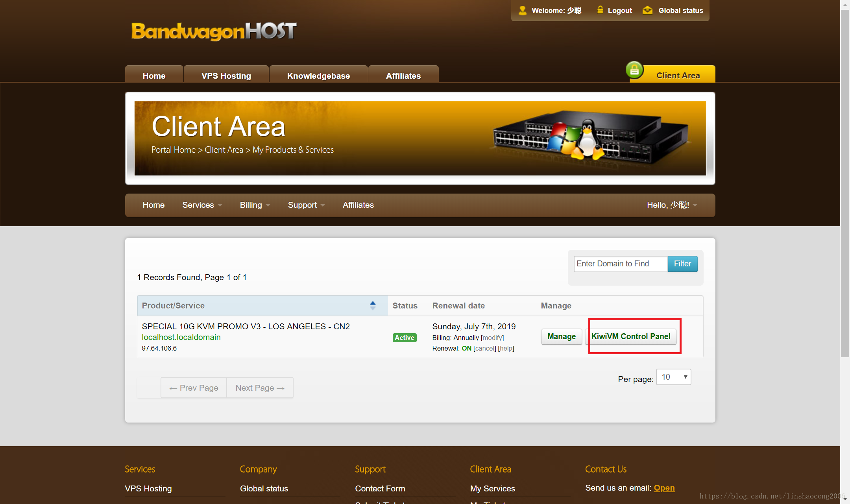The height and width of the screenshot is (504, 850).
Task: Open the Hello user account dropdown
Action: (672, 205)
